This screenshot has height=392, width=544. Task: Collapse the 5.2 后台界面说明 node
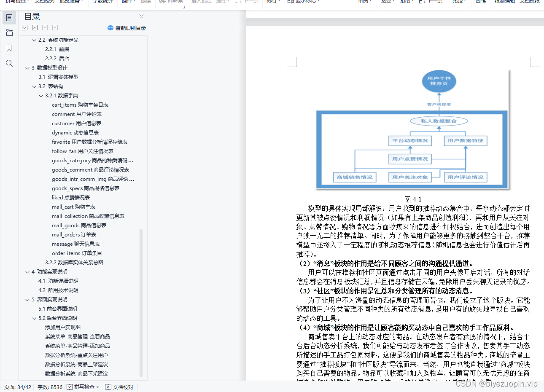[x=34, y=318]
